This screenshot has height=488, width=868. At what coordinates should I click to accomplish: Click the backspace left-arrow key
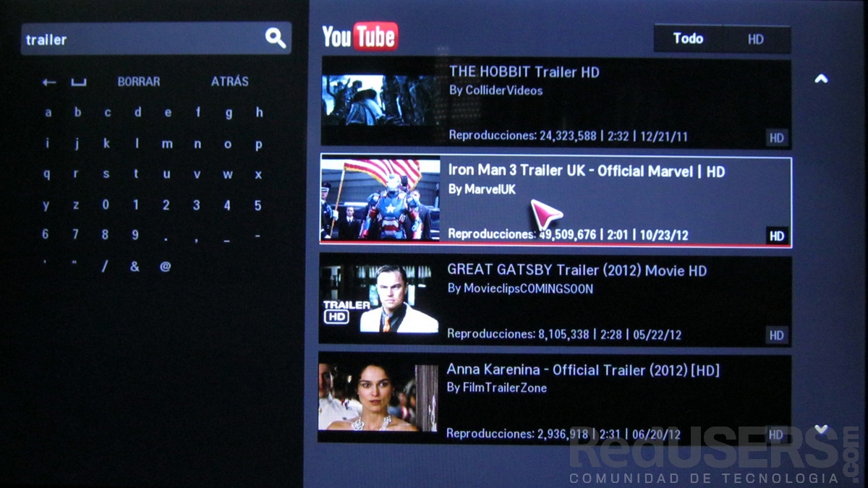coord(49,82)
